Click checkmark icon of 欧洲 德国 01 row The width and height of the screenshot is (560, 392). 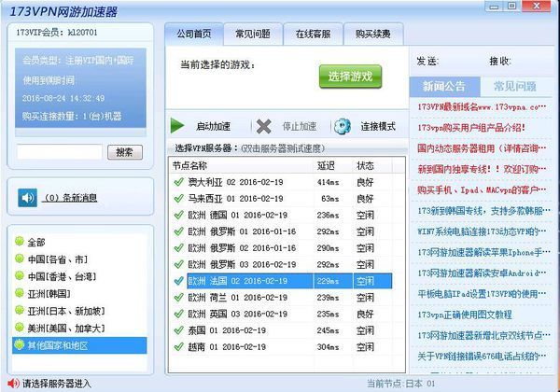[178, 215]
